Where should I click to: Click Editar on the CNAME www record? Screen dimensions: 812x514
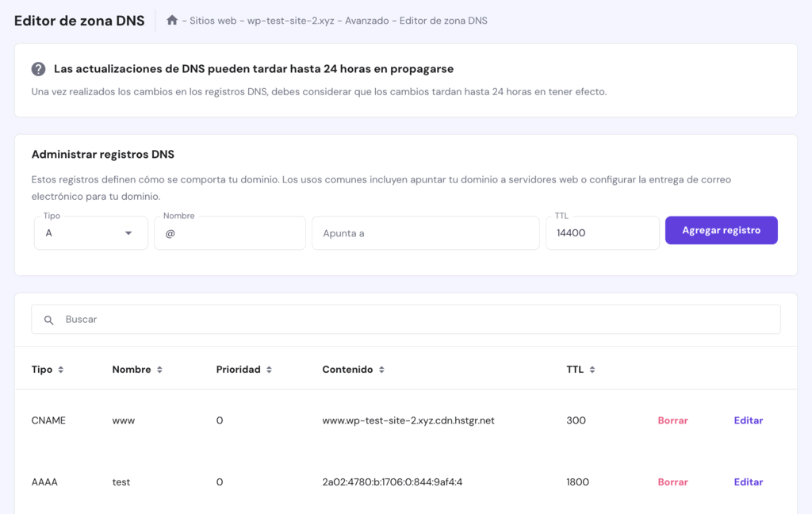[748, 420]
